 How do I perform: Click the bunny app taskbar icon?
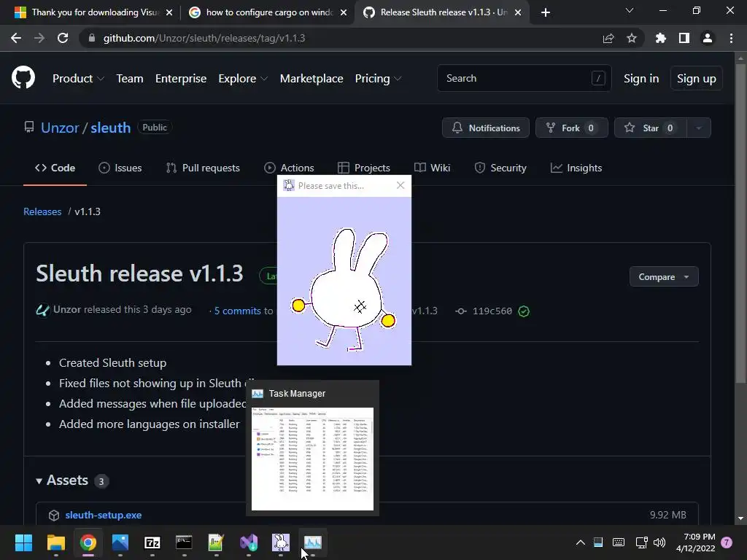click(x=281, y=542)
